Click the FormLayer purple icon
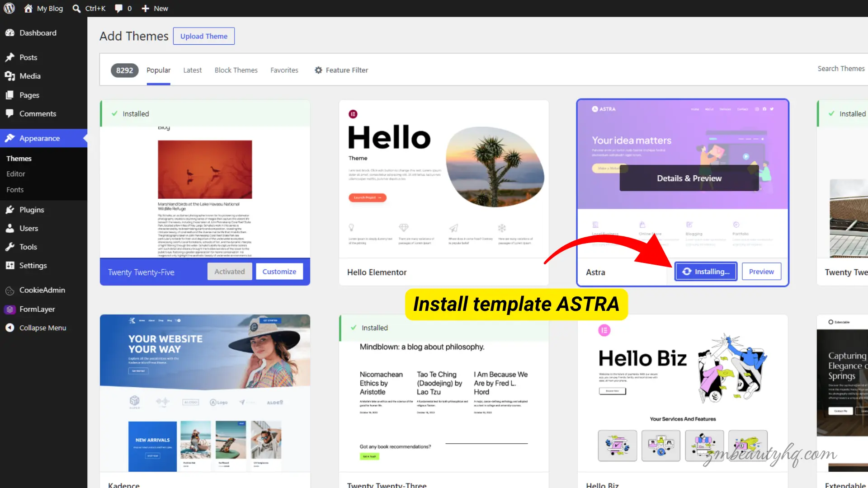 click(9, 309)
